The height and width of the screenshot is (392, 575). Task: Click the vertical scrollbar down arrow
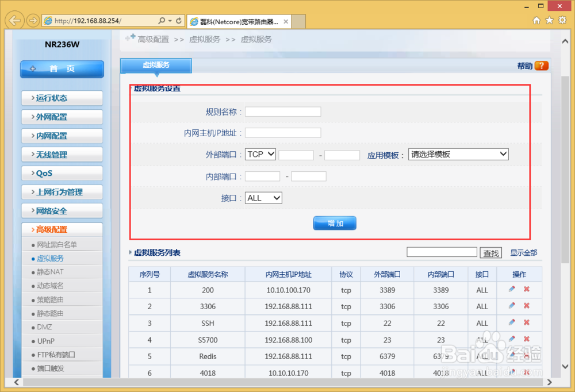565,366
